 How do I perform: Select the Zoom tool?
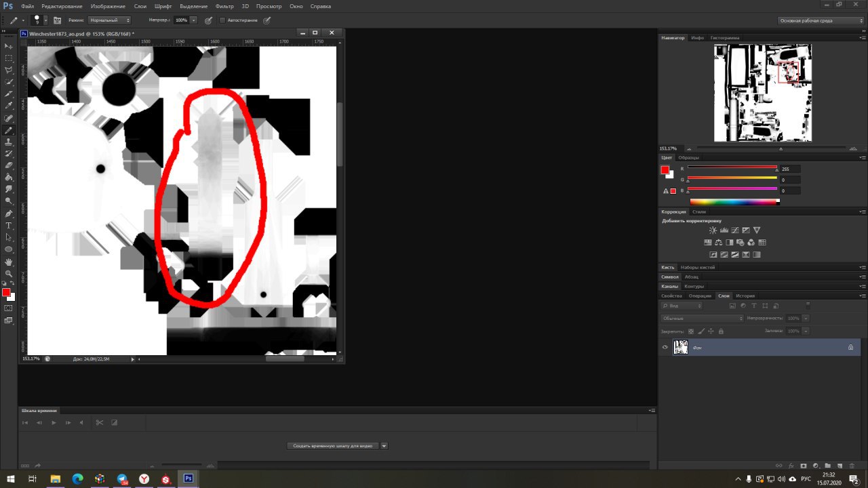[x=9, y=273]
